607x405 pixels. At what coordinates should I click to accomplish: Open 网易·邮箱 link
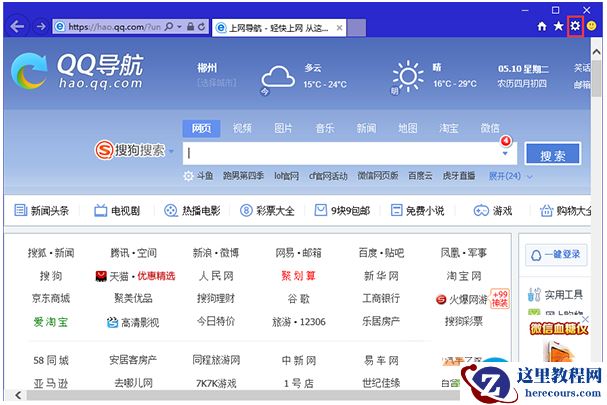298,253
